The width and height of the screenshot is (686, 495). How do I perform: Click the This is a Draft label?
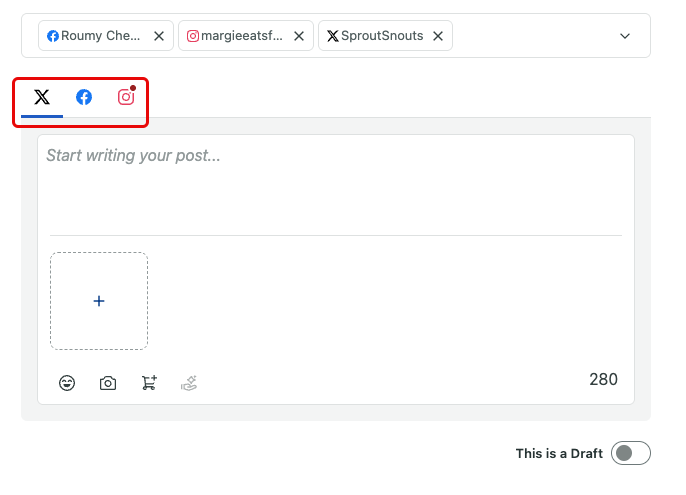(x=559, y=453)
